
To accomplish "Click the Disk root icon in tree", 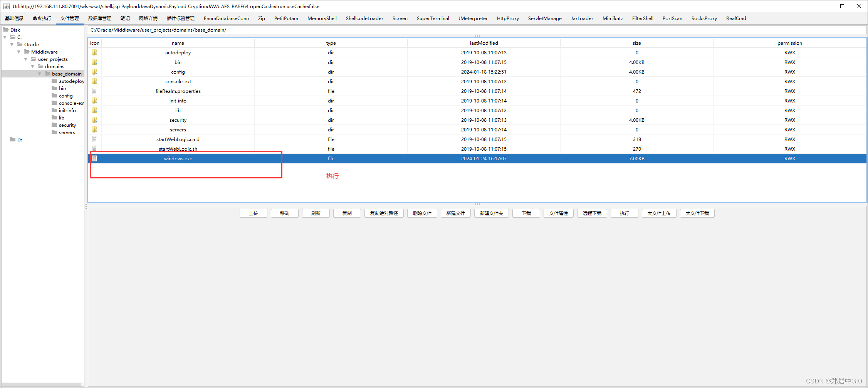I will point(6,30).
